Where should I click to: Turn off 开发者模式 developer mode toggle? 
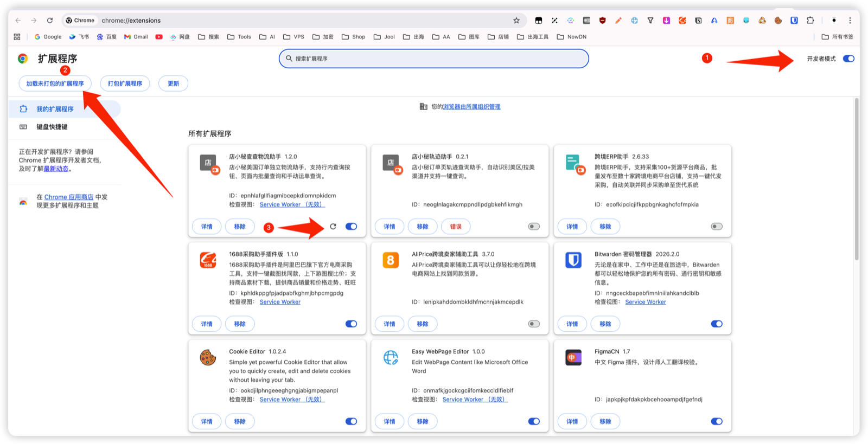click(849, 59)
